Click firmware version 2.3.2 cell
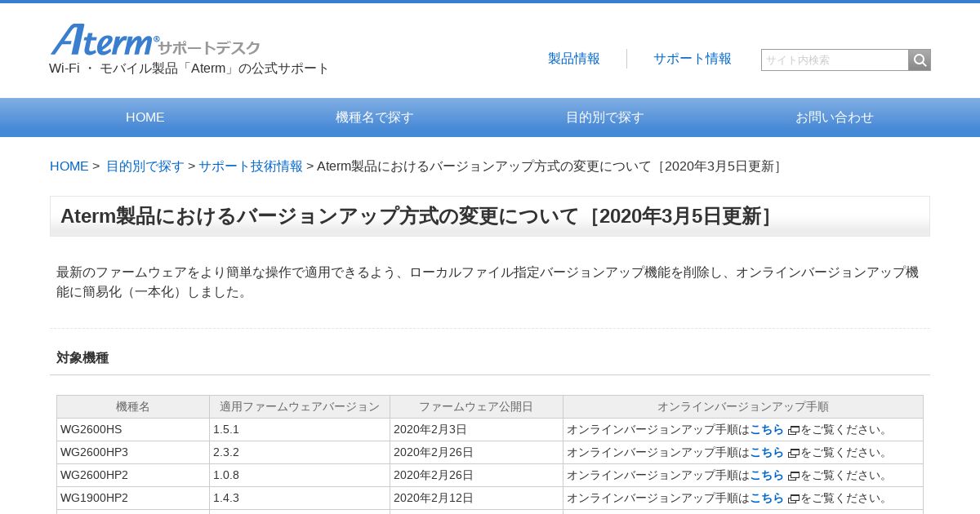Image resolution: width=980 pixels, height=514 pixels. pyautogui.click(x=300, y=453)
